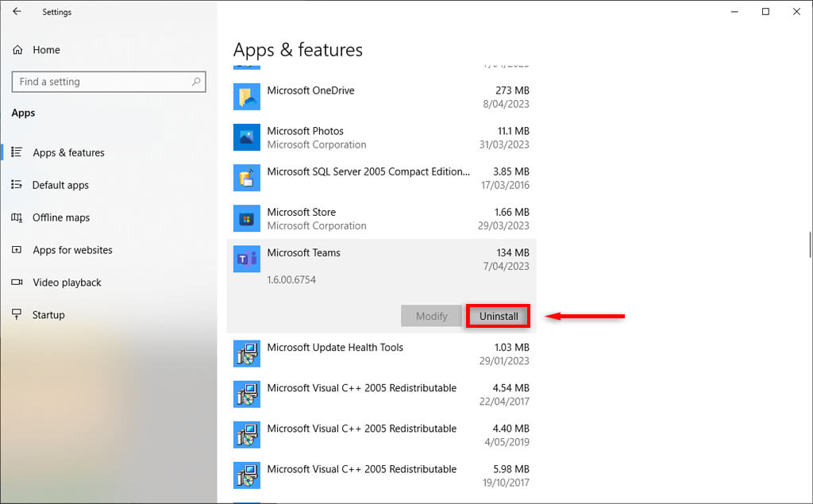Open Default apps section

pos(60,185)
